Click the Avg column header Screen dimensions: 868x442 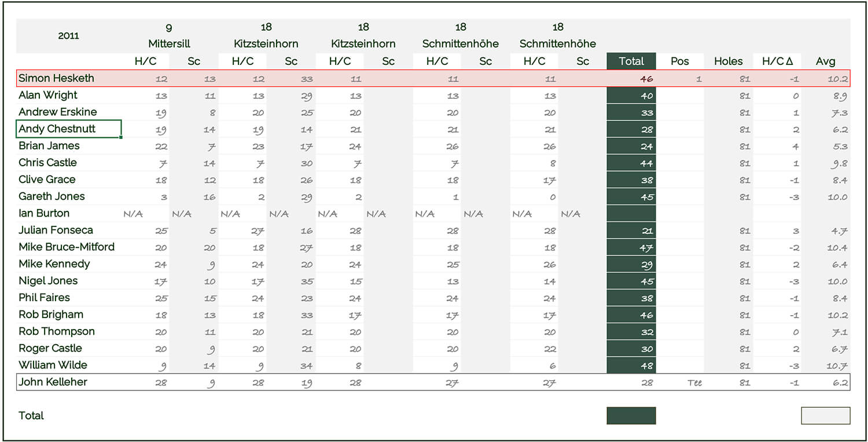point(826,61)
